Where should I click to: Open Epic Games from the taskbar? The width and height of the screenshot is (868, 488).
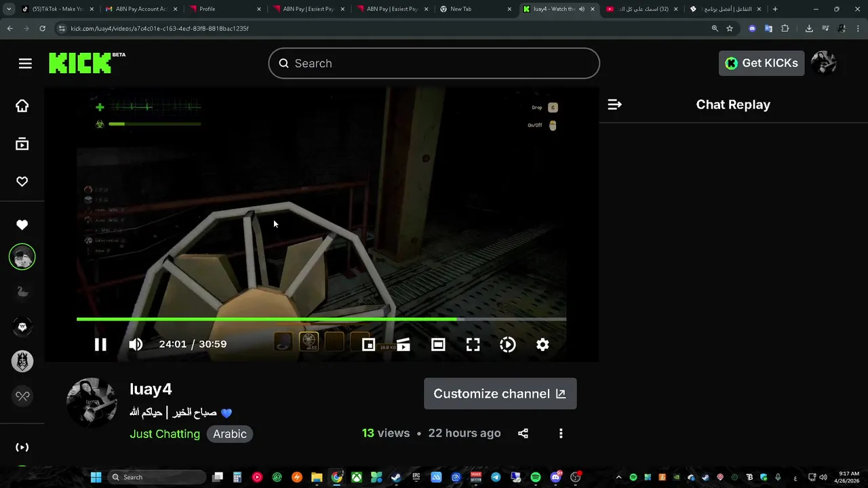click(x=416, y=477)
